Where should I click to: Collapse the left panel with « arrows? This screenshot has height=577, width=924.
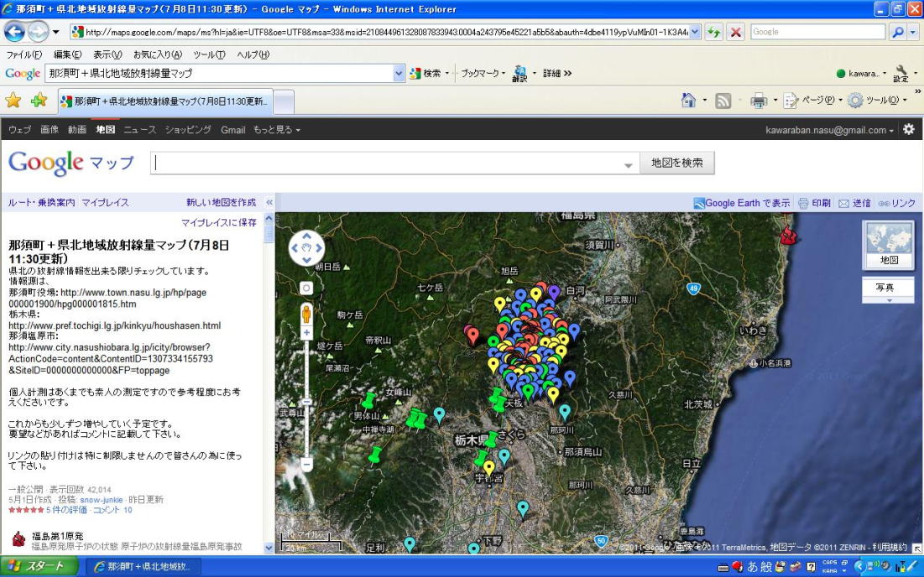[x=269, y=203]
